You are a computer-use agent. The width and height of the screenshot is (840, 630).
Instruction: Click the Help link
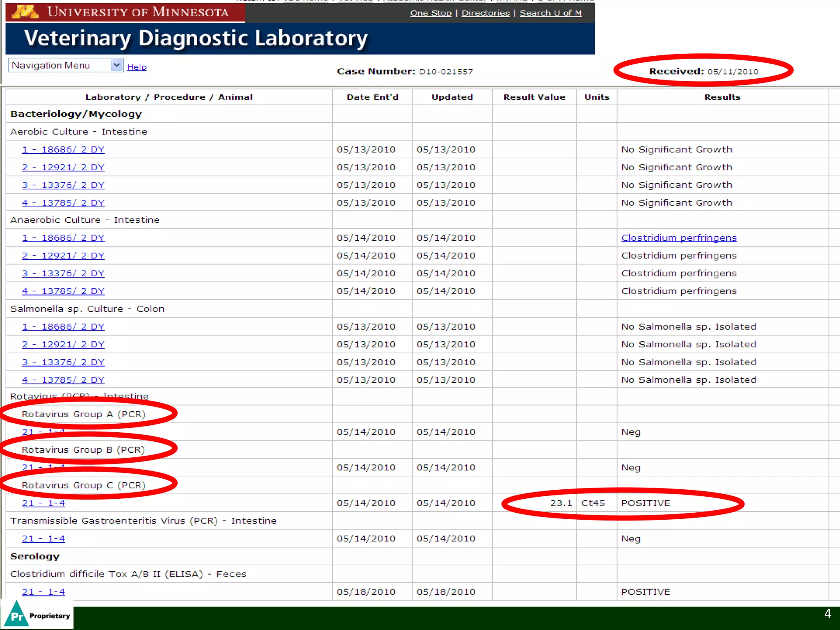tap(137, 67)
